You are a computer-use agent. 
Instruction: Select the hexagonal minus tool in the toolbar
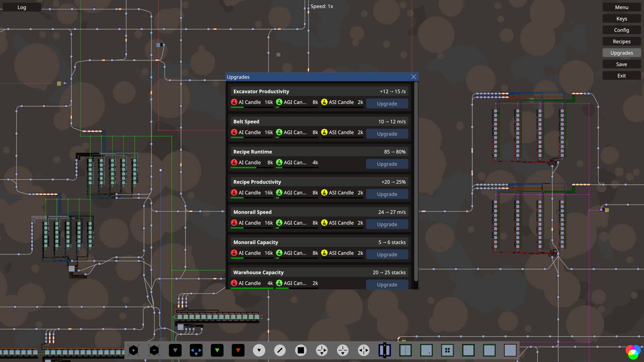154,350
